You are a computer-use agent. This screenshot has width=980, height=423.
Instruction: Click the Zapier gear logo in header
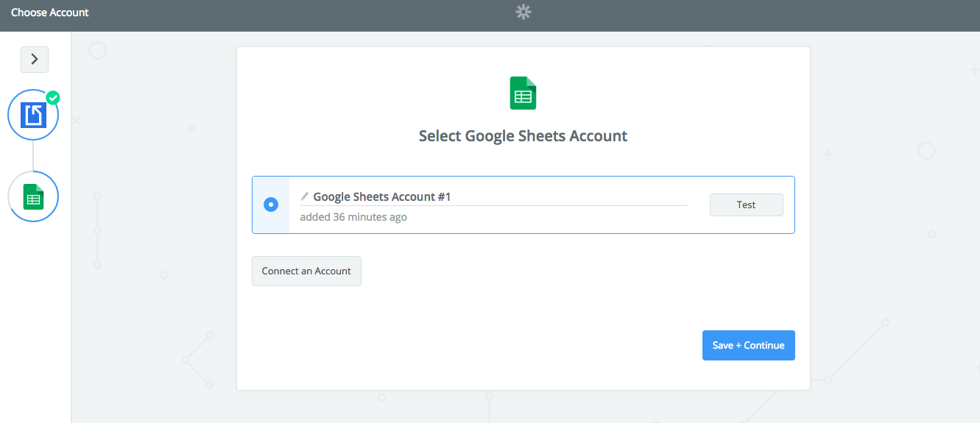[524, 12]
